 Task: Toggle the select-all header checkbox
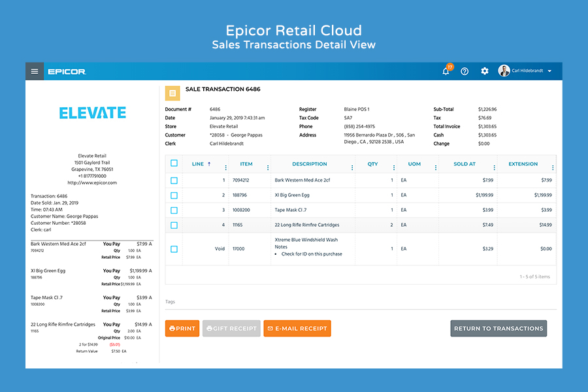coord(174,164)
